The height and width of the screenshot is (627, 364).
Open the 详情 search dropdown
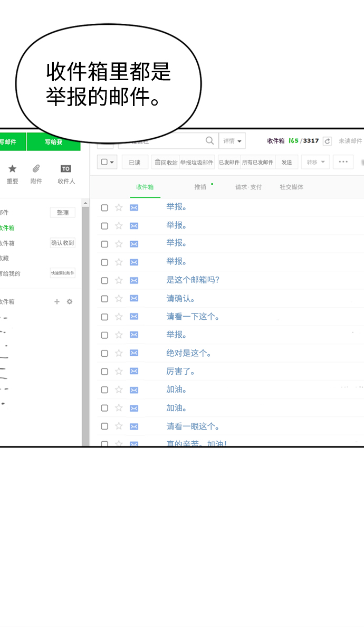pos(232,141)
